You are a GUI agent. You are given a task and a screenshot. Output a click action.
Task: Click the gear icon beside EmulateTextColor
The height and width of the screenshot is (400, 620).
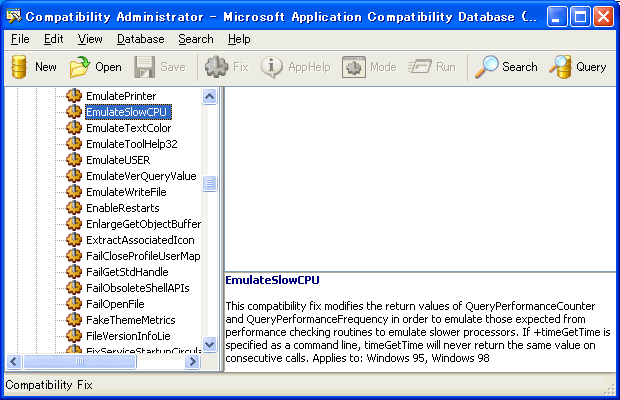[74, 128]
